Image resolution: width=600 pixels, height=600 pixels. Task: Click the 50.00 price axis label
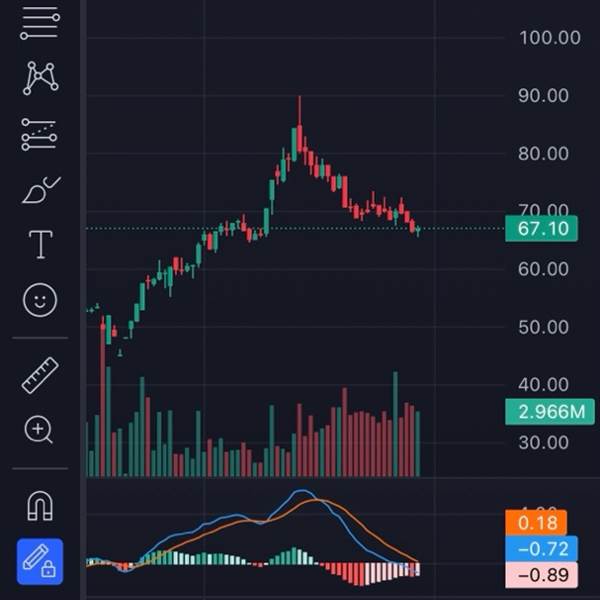tap(543, 328)
